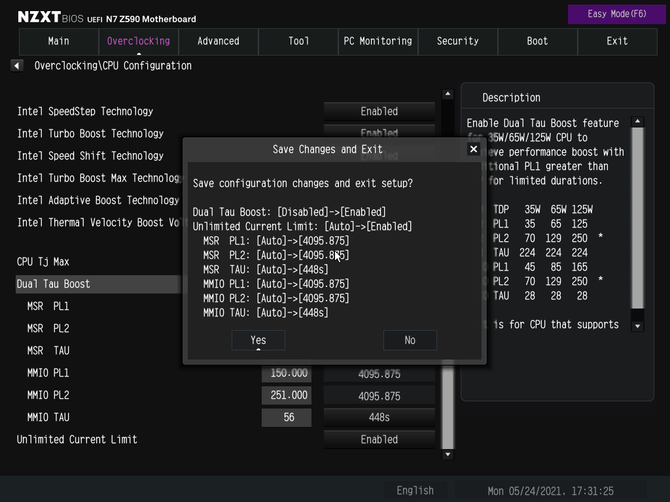Select the MSR PL2 setting row
This screenshot has height=502, width=670.
48,329
